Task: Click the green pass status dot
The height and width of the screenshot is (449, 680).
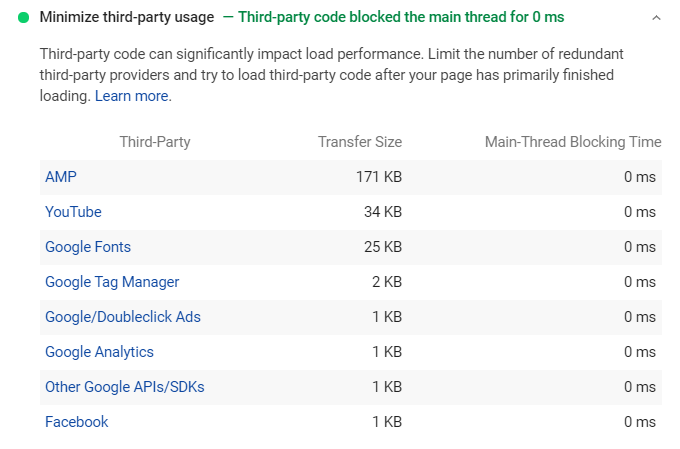Action: pos(24,17)
